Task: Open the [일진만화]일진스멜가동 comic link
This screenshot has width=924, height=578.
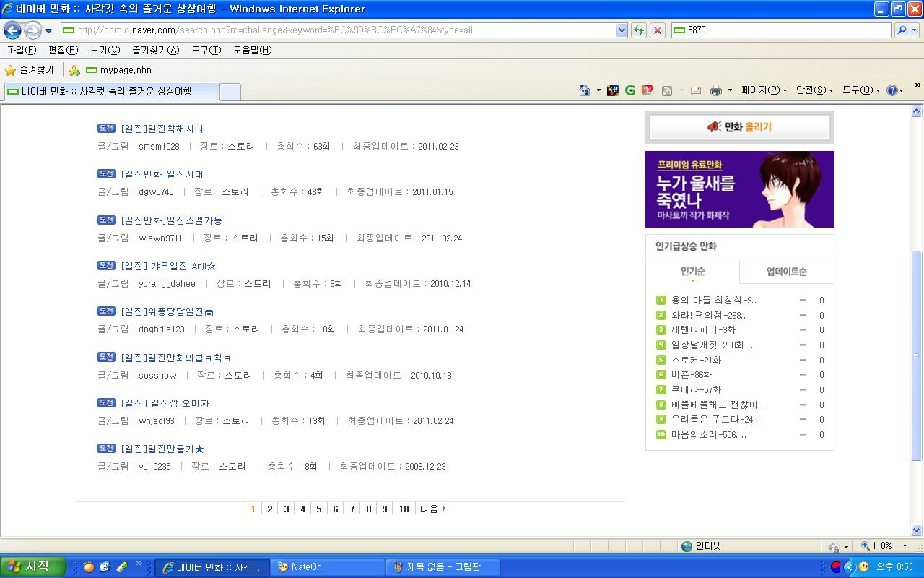Action: tap(171, 220)
